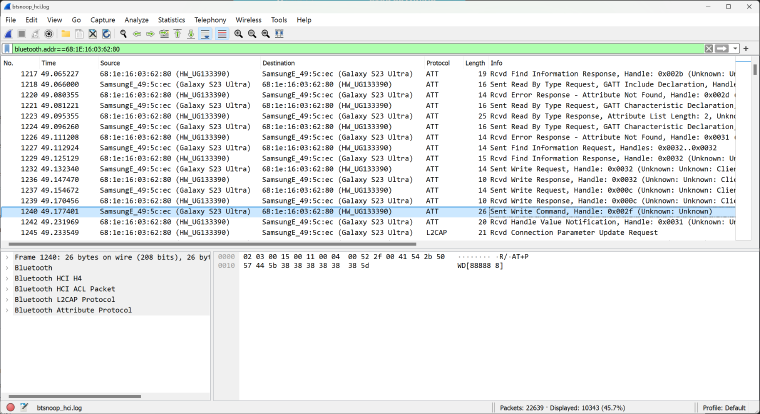760x414 pixels.
Task: Select packet 1217 Find Information Response
Action: (x=368, y=74)
